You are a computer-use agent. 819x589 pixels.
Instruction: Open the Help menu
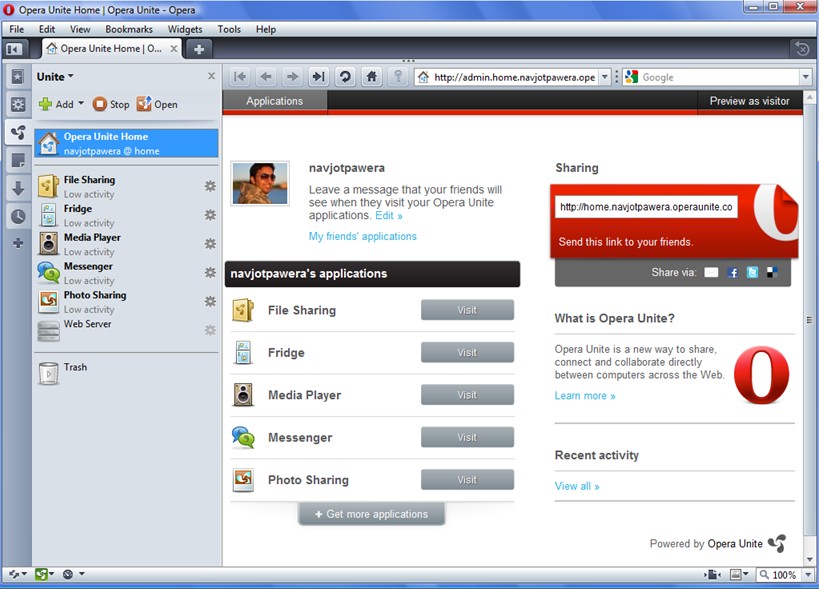(x=266, y=29)
